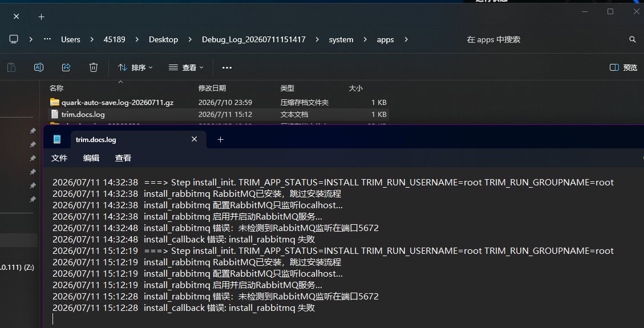The image size is (644, 328).
Task: Open the 编辑 menu in Notepad
Action: click(91, 158)
